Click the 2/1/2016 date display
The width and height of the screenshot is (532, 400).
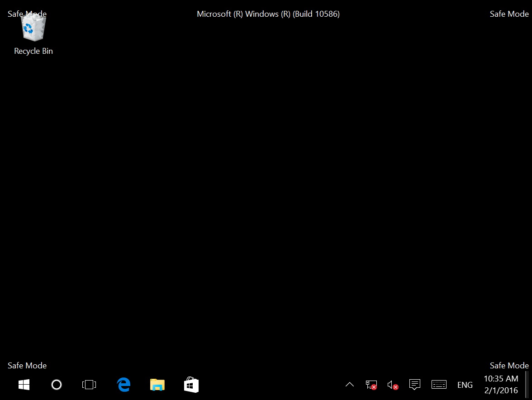tap(502, 391)
